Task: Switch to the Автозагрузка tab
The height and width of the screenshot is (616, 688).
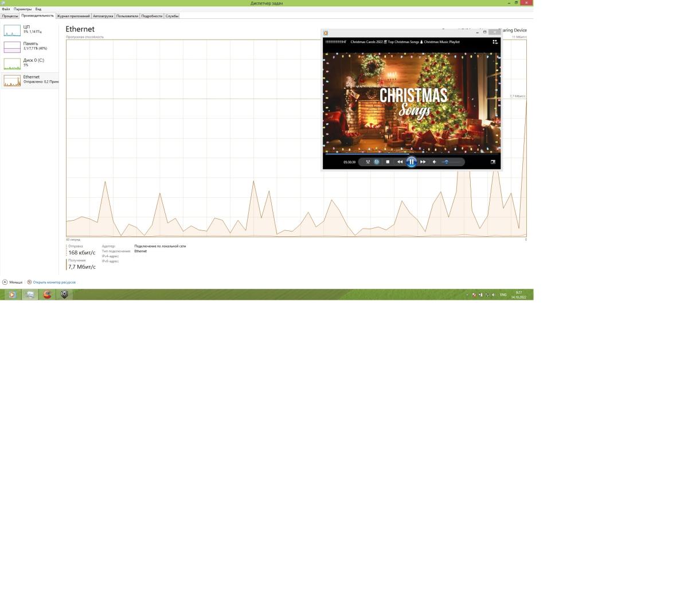Action: coord(103,16)
